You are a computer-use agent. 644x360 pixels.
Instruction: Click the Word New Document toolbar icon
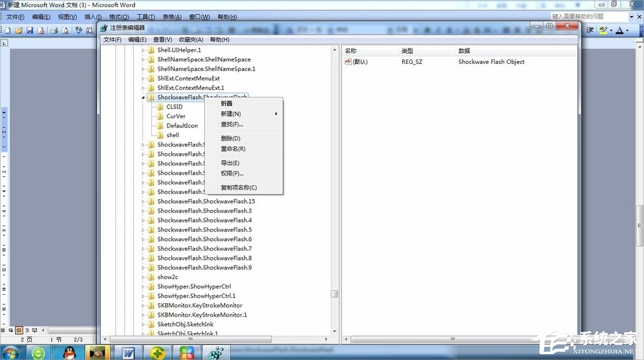point(9,30)
